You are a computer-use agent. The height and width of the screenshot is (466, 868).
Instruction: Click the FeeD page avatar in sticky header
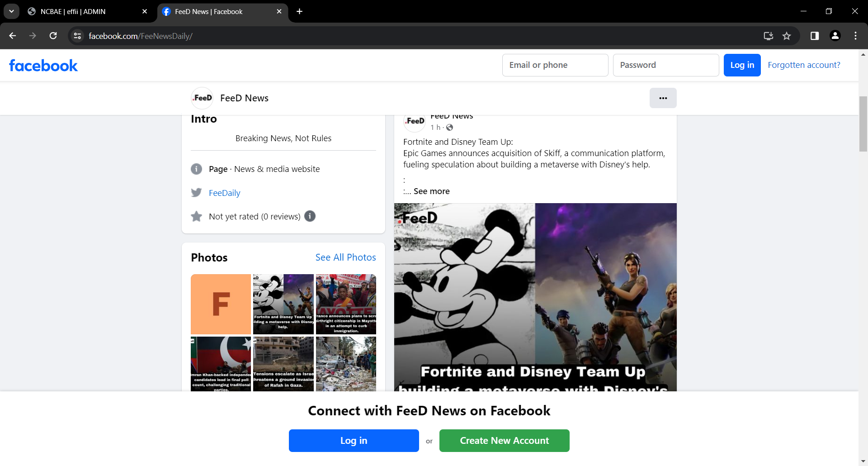202,98
